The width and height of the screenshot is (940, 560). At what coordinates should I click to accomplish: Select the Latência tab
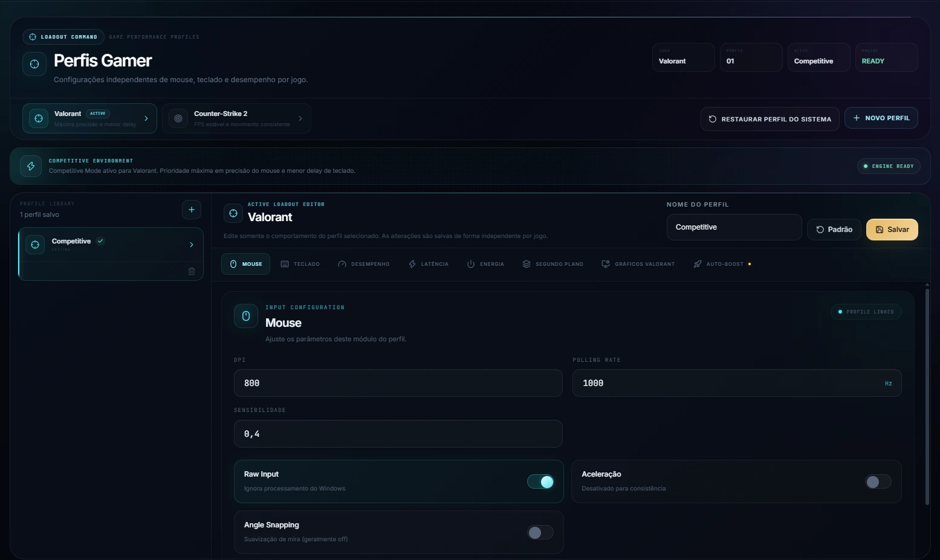[429, 264]
